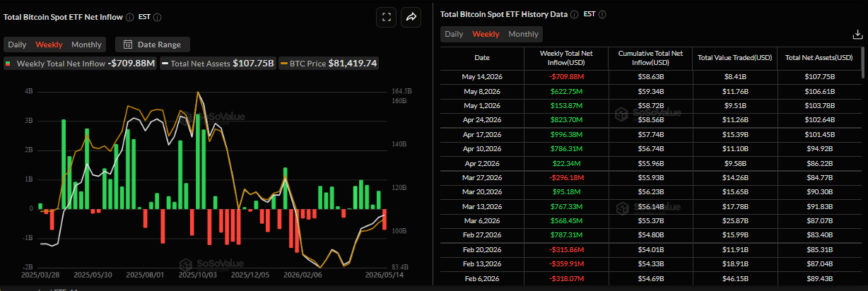
Task: Toggle Weekly Total Net Inflow series in legend
Action: coord(80,64)
